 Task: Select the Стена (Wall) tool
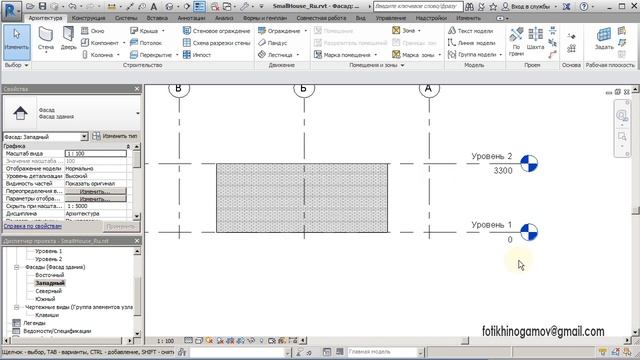(x=46, y=40)
